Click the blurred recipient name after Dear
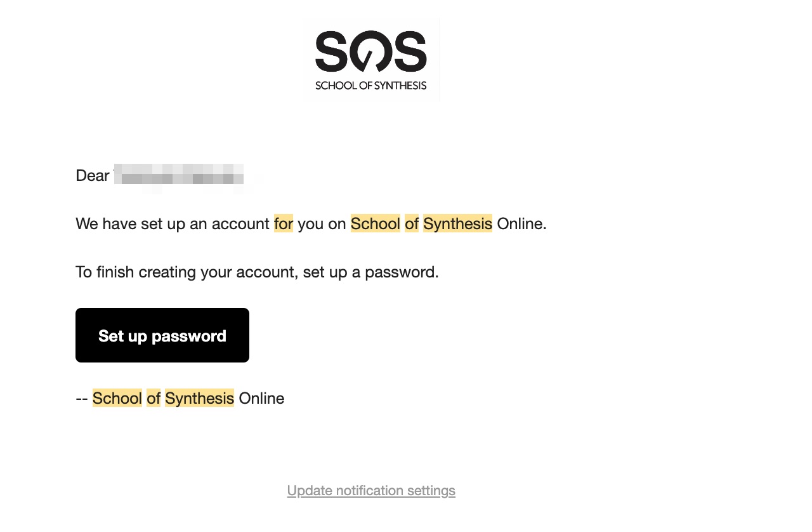812x532 pixels. [181, 176]
